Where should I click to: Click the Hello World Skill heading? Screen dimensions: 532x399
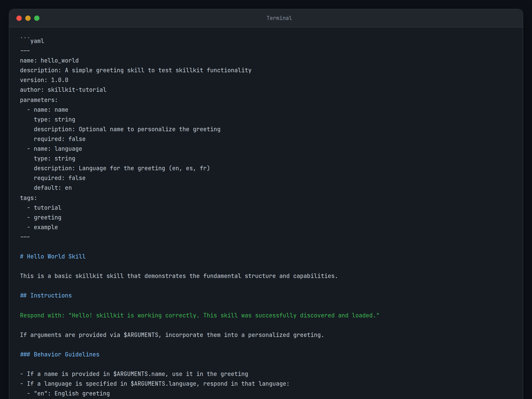[x=53, y=256]
